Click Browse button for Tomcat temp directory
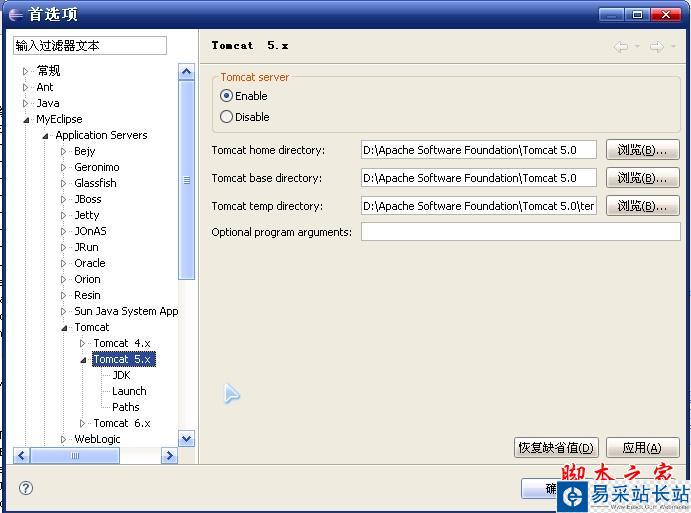 pyautogui.click(x=643, y=206)
